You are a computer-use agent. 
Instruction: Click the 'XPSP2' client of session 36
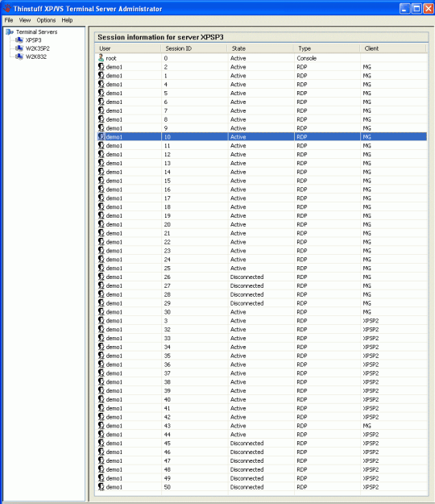click(x=371, y=364)
